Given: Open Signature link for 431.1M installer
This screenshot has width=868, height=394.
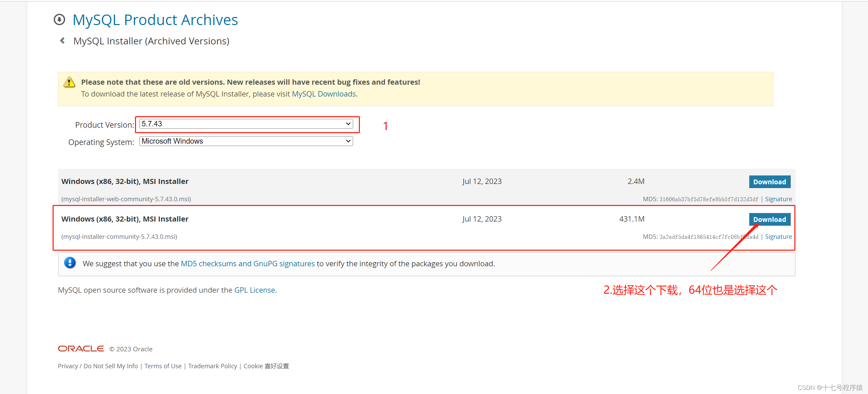Looking at the screenshot, I should pos(778,237).
